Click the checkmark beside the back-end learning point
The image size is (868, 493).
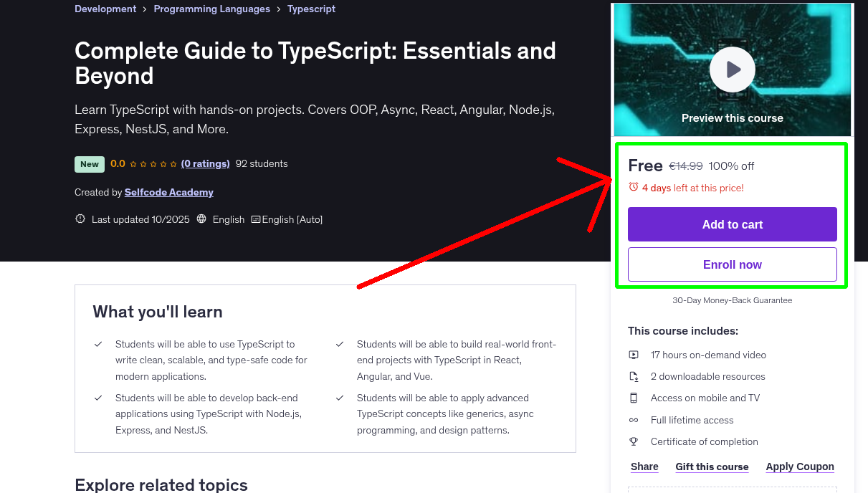pyautogui.click(x=98, y=397)
